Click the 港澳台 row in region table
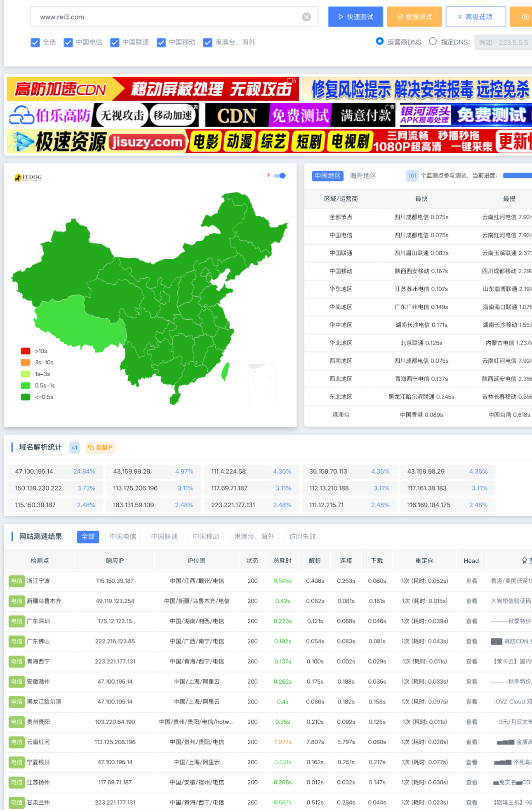The image size is (532, 810). tap(418, 415)
